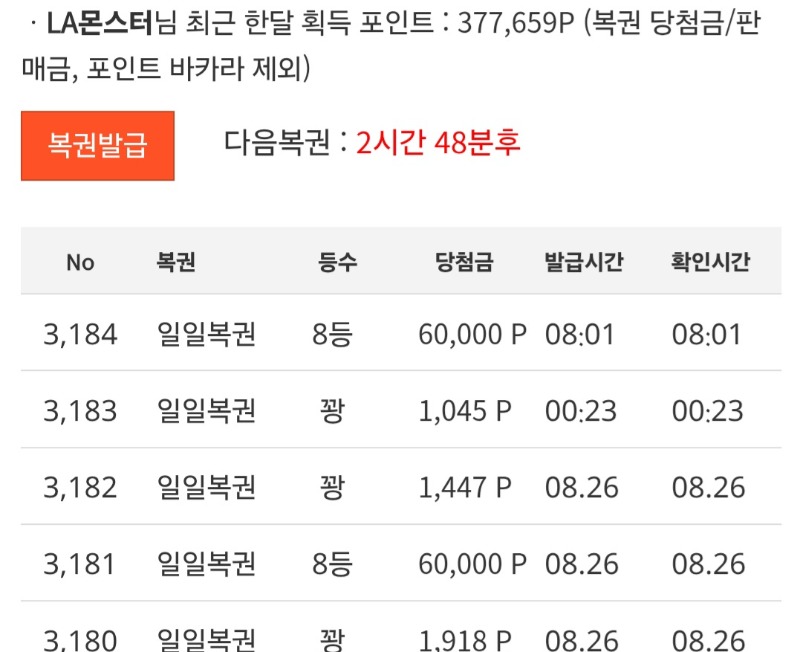
Task: Select ticket number 3,184
Action: pyautogui.click(x=80, y=335)
